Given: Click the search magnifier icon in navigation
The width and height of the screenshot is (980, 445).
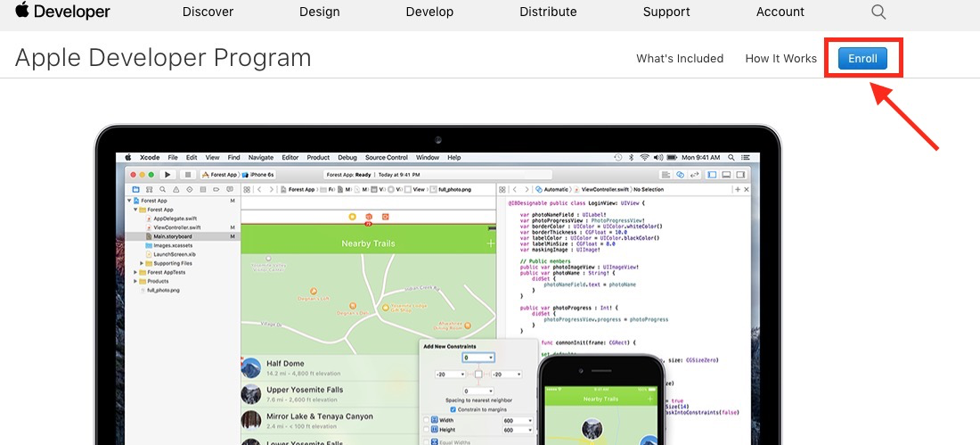Looking at the screenshot, I should coord(878,12).
